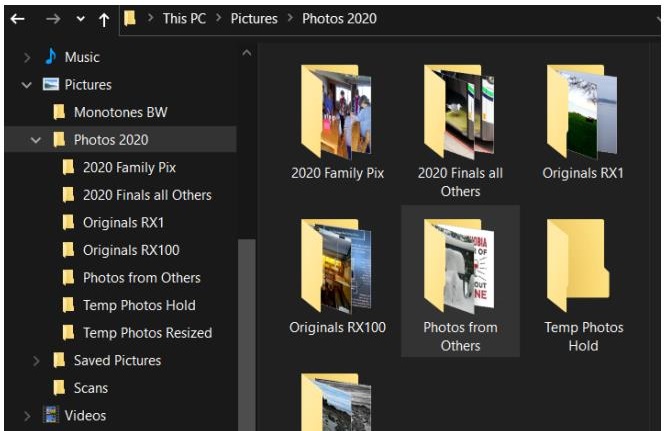Select the 2020 Family Pix folder thumbnail
This screenshot has width=664, height=431.
tap(336, 112)
